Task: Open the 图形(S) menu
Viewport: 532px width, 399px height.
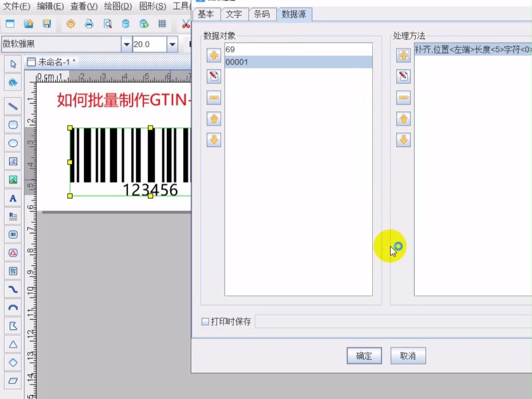Action: coord(153,6)
